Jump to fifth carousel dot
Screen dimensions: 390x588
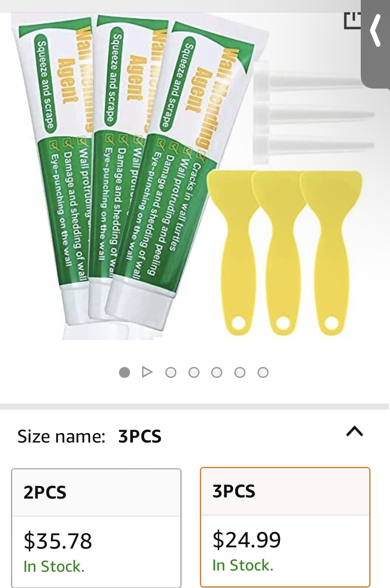(217, 372)
